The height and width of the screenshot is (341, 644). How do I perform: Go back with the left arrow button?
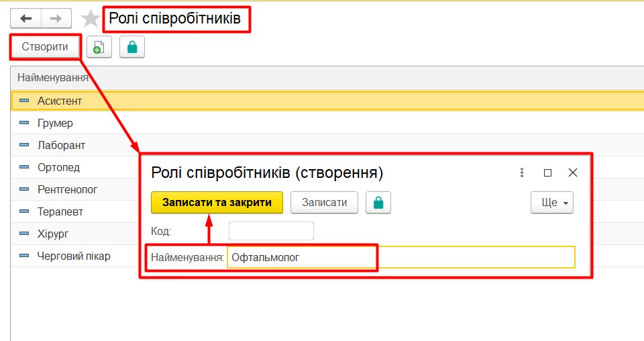tap(26, 19)
